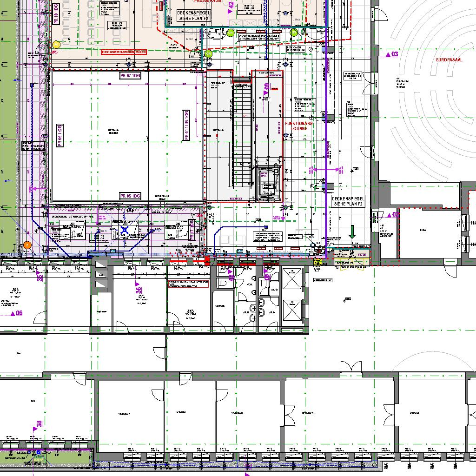Click the purple section marker '35'
The width and height of the screenshot is (476, 476).
pos(40,276)
